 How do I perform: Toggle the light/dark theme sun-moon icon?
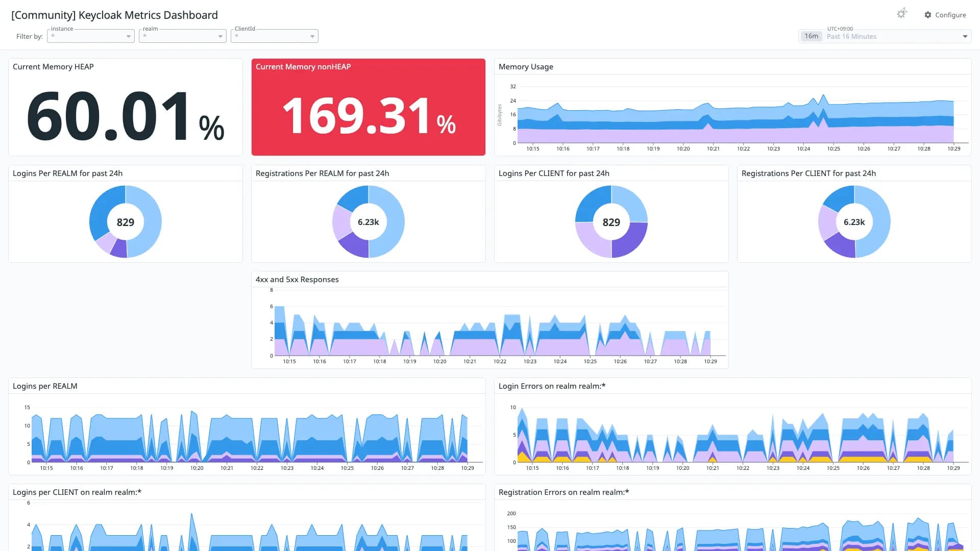point(901,14)
